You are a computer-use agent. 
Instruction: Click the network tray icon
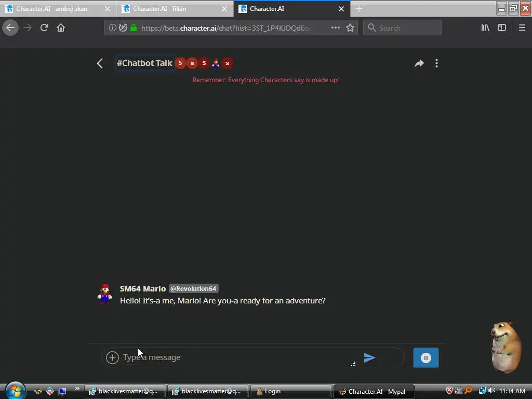click(482, 391)
